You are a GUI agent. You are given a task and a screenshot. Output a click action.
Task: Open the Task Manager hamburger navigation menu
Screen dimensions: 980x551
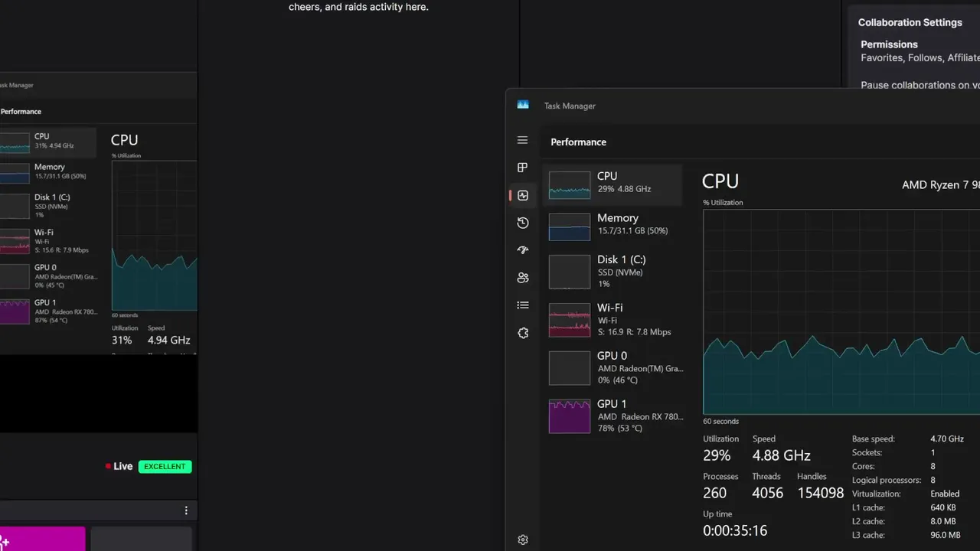(x=522, y=140)
